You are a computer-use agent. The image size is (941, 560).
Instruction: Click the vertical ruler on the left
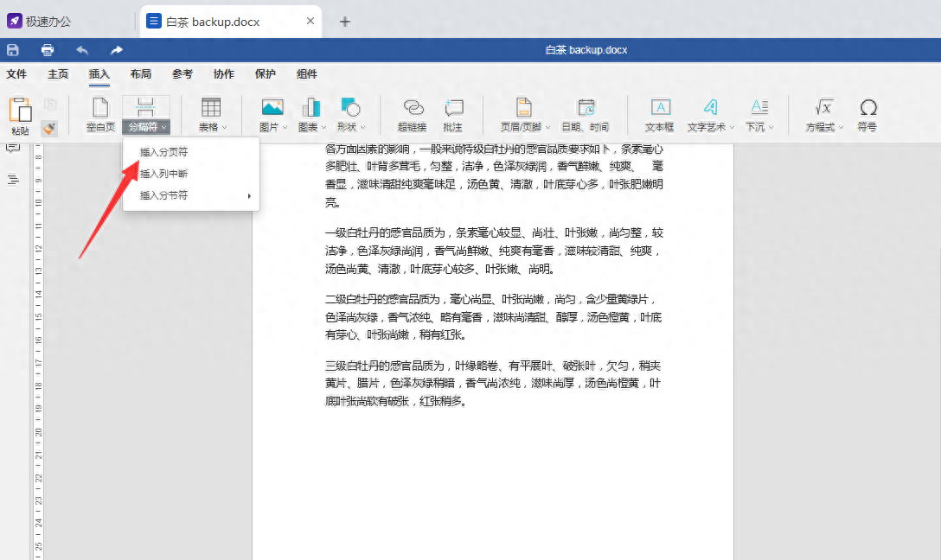point(38,352)
